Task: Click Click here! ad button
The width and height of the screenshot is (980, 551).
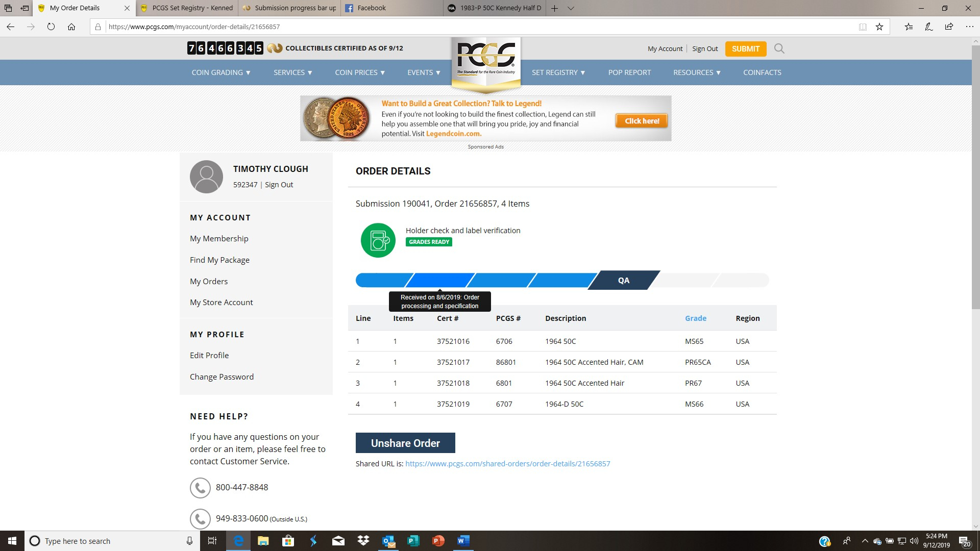Action: coord(642,121)
